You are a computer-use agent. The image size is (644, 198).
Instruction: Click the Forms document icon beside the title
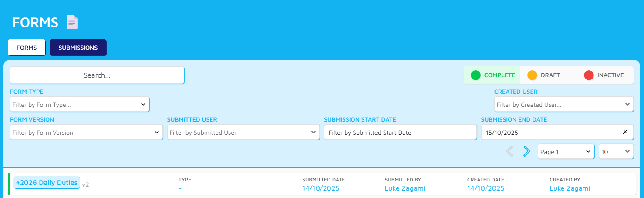[72, 22]
